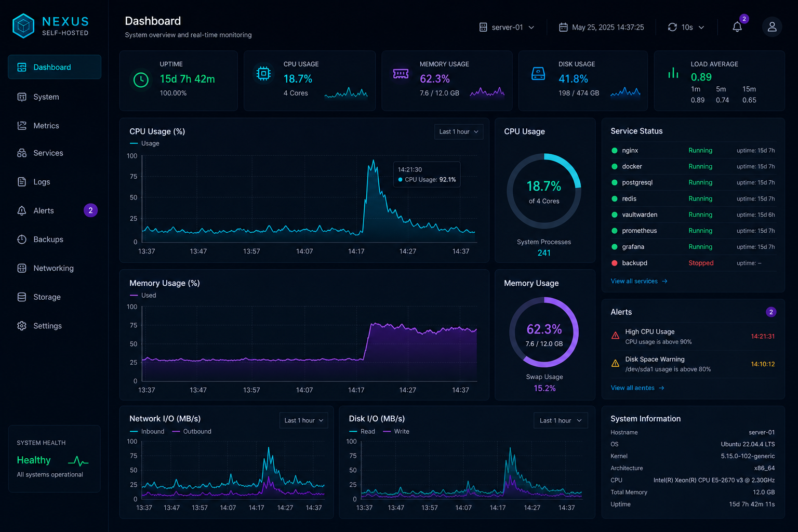Click the sidebar Alerts badge showing 2

[x=90, y=210]
